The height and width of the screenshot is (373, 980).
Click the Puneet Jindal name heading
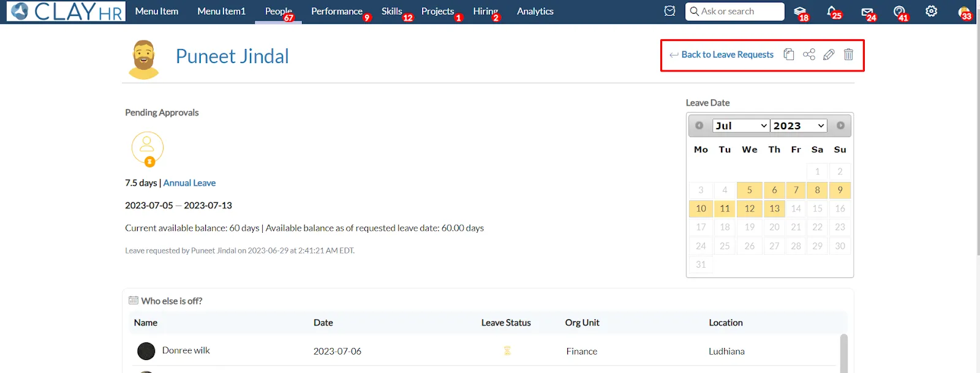click(x=232, y=56)
